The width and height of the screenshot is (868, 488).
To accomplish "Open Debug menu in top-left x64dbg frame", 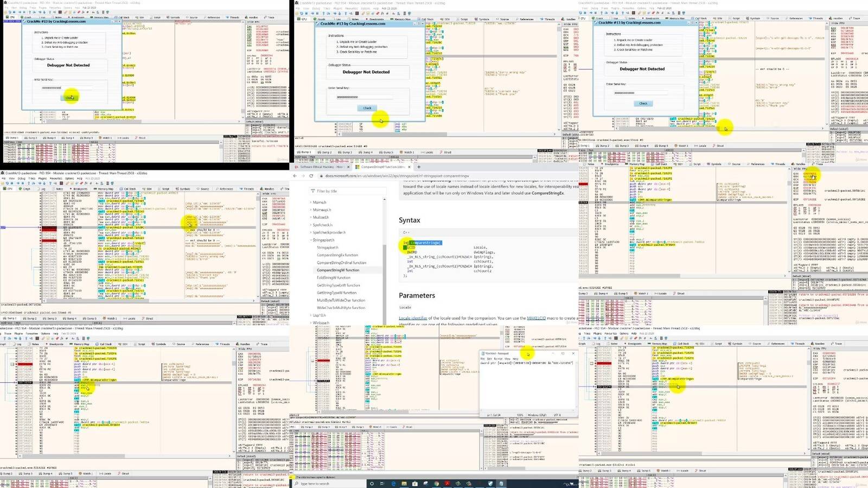I will tap(23, 8).
